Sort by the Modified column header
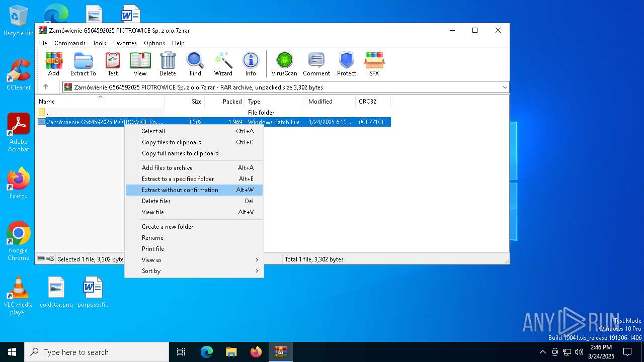This screenshot has width=644, height=362. tap(331, 102)
